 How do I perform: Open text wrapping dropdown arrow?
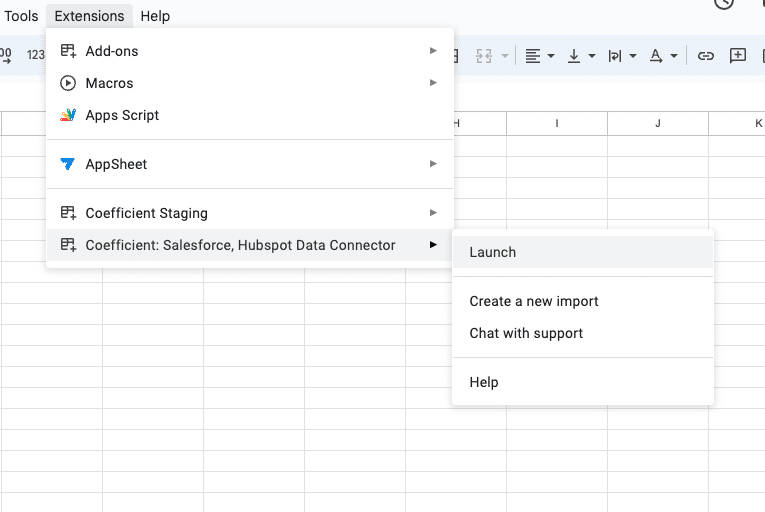tap(633, 56)
